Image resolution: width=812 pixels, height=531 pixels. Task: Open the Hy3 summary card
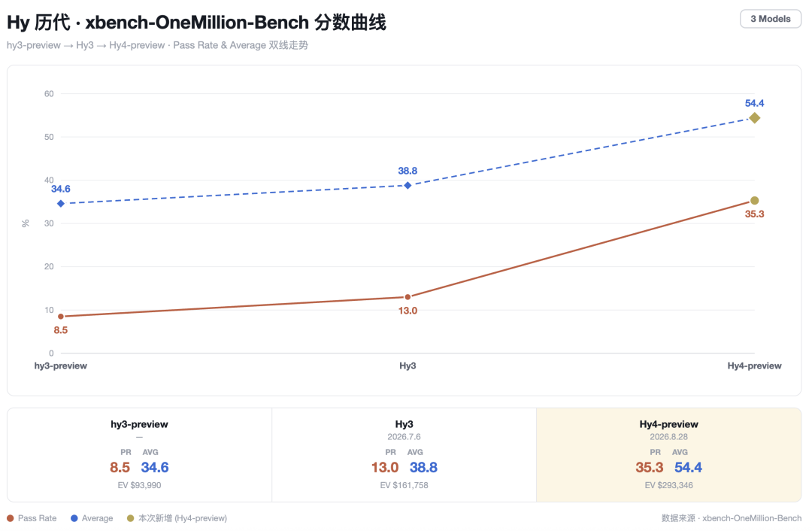(404, 455)
